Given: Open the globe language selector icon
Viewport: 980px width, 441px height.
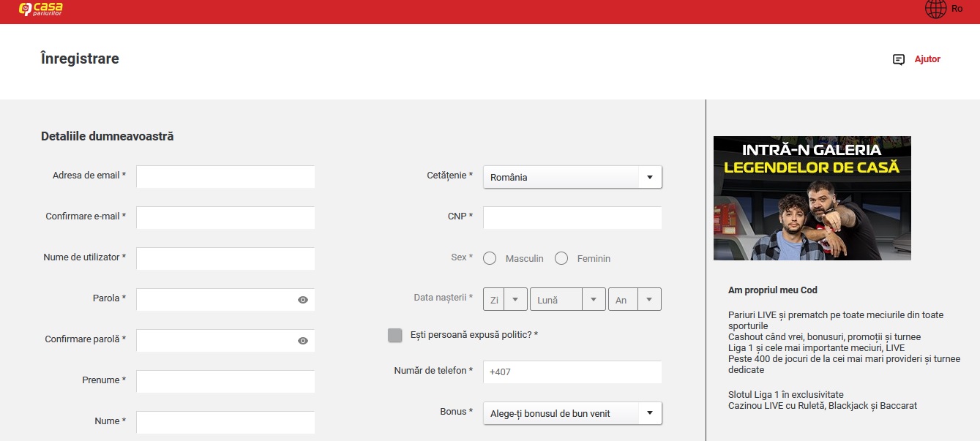Looking at the screenshot, I should 935,9.
